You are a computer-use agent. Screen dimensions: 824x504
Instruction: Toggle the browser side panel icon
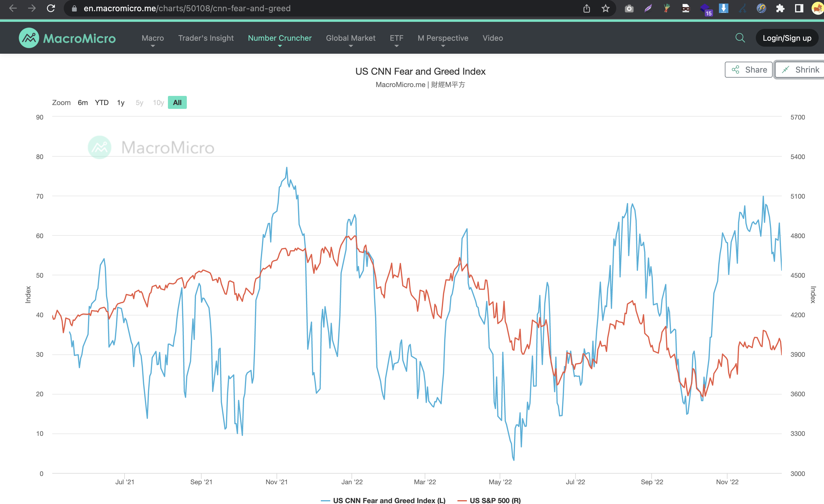pyautogui.click(x=799, y=8)
